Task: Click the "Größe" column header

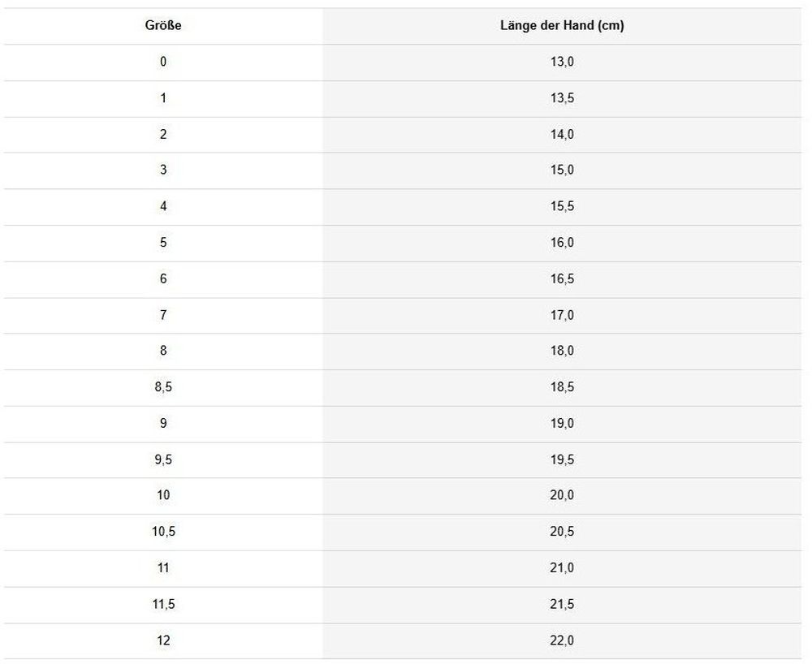Action: [163, 26]
